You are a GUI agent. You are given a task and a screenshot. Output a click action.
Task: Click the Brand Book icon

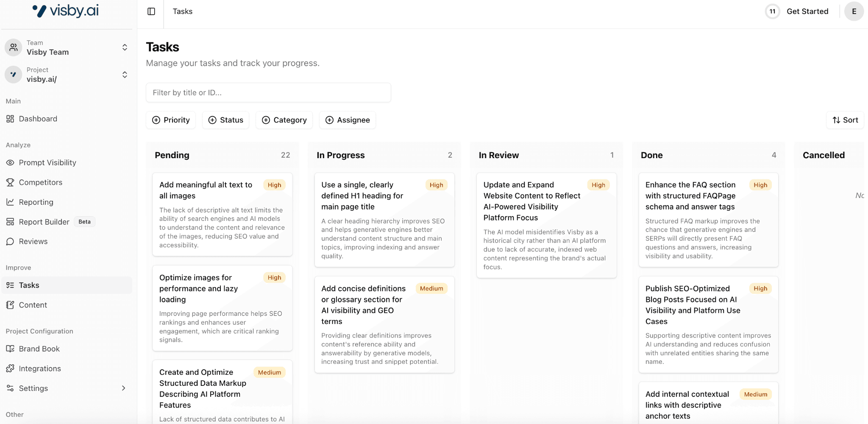click(x=10, y=349)
